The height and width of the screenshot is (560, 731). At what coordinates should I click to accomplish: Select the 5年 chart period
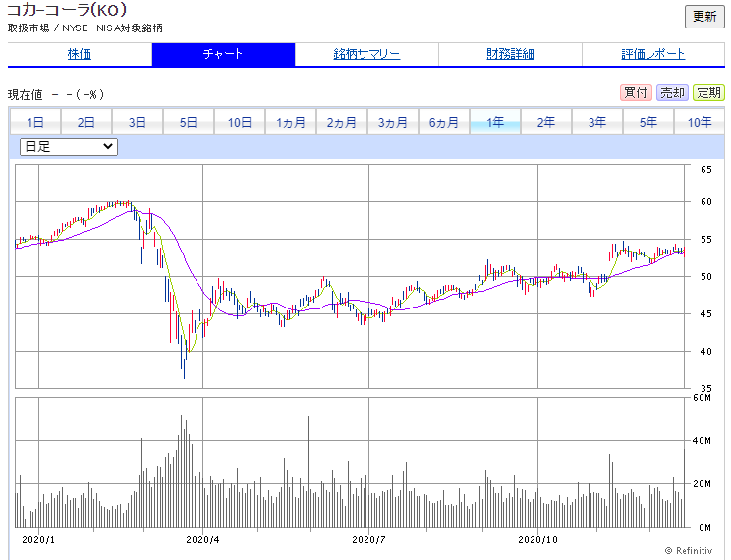tap(648, 122)
